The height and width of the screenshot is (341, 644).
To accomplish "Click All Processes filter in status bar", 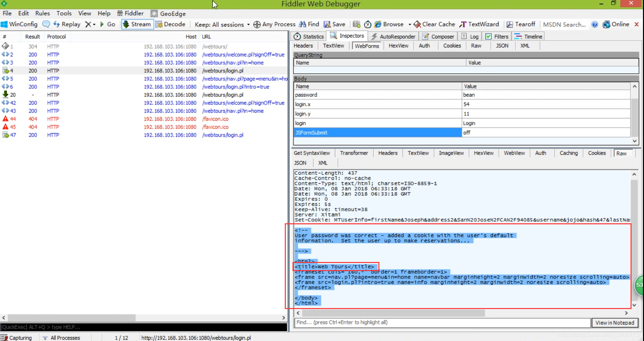I will tap(62, 338).
